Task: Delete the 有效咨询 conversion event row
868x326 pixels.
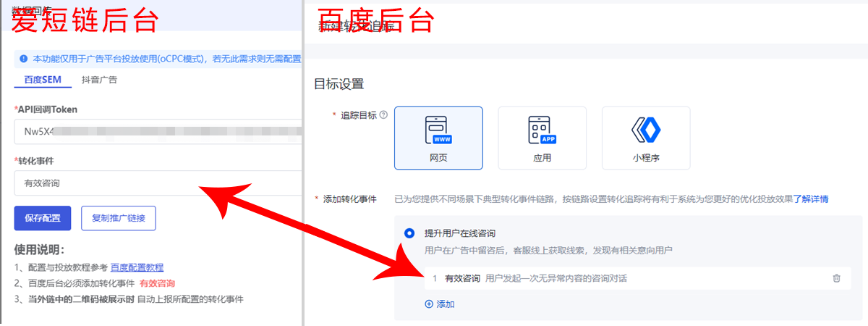Action: point(837,278)
